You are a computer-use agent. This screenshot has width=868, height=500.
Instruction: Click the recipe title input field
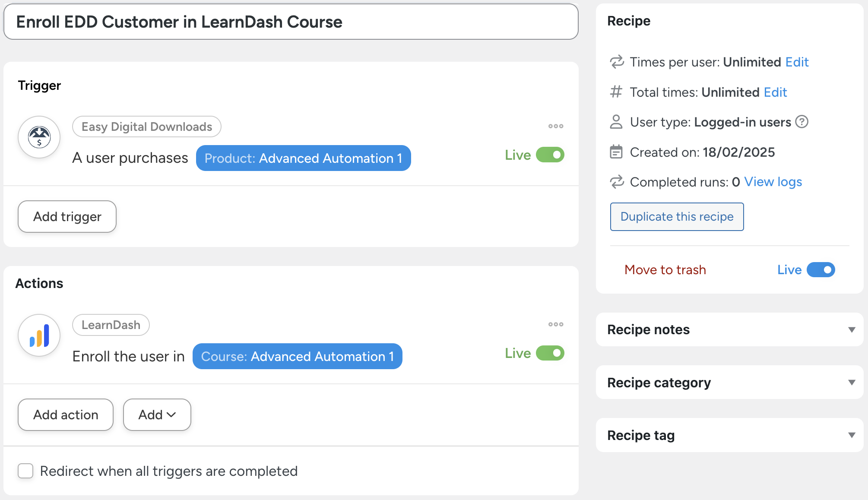(x=291, y=22)
